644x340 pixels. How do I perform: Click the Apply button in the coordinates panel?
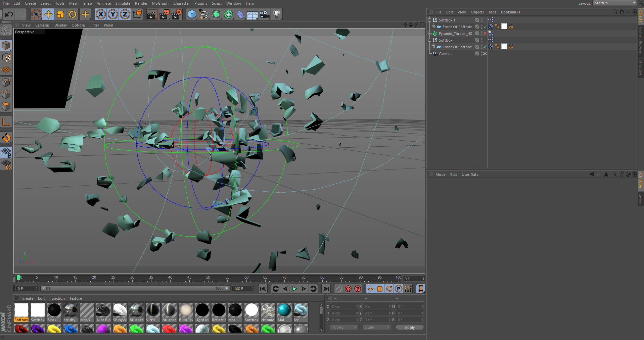(x=409, y=328)
